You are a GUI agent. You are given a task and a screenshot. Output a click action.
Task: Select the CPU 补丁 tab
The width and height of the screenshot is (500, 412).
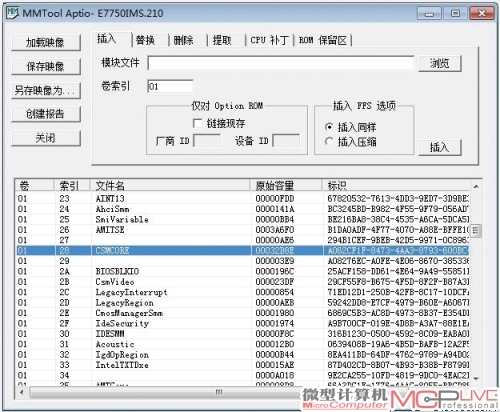pos(269,40)
